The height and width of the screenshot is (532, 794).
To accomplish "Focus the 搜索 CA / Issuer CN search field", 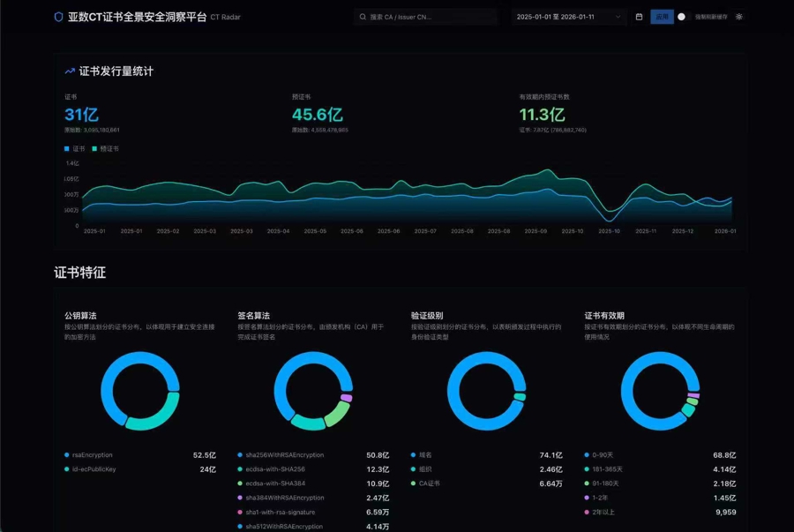I will [428, 17].
